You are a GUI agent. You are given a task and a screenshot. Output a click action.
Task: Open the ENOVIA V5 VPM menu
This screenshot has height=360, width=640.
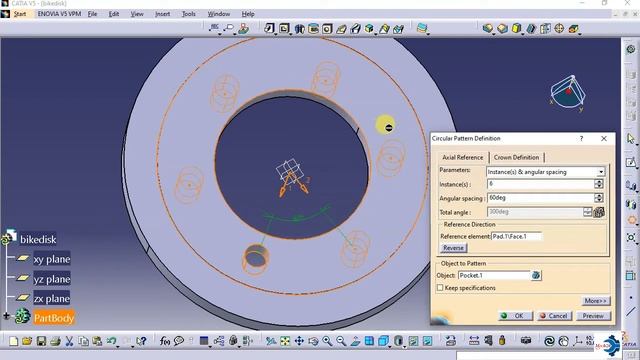click(59, 14)
